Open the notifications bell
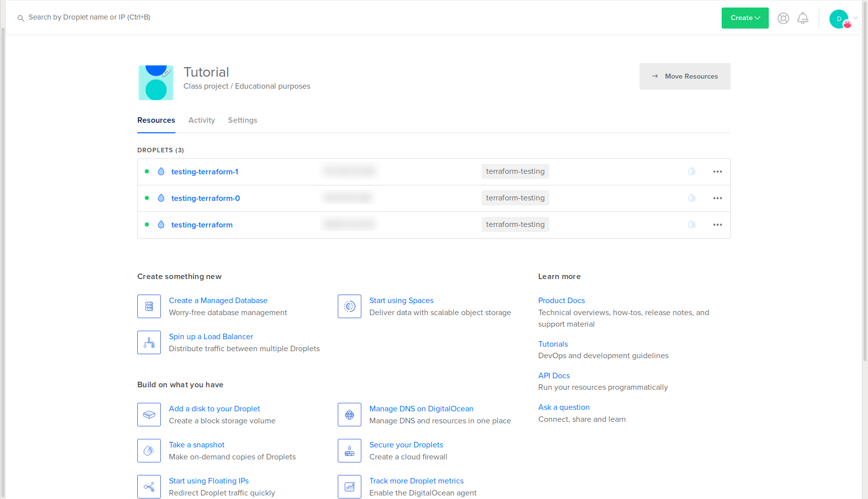This screenshot has height=499, width=868. (x=803, y=18)
